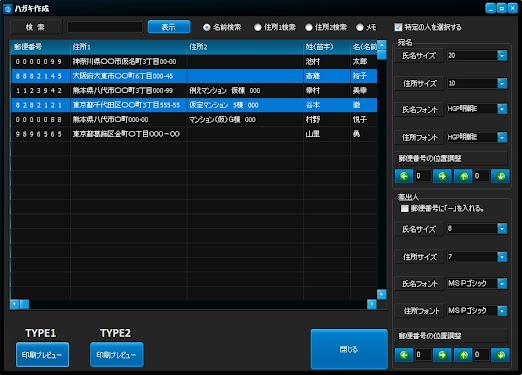Select row with postal code 0000088
This screenshot has width=522, height=375.
[x=194, y=119]
